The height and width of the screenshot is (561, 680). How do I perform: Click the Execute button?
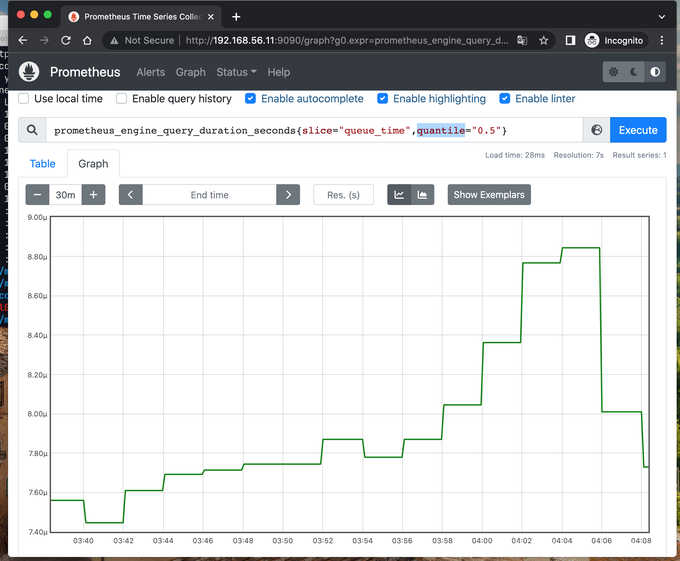coord(638,130)
